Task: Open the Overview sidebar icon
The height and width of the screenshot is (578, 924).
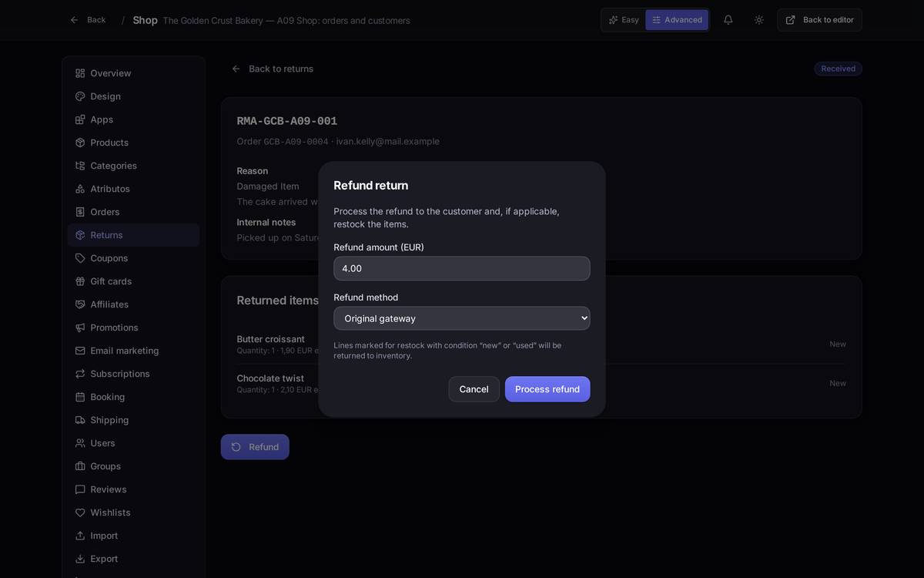Action: (80, 73)
